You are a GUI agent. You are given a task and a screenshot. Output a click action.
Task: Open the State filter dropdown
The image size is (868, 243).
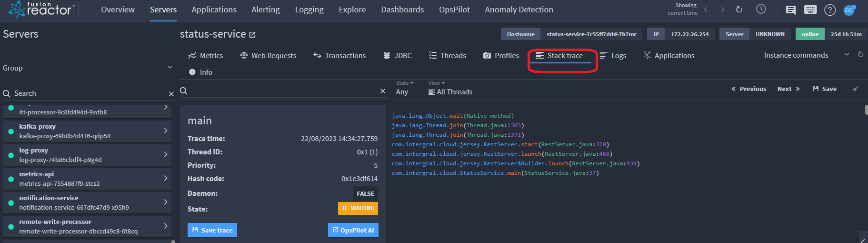click(x=405, y=88)
